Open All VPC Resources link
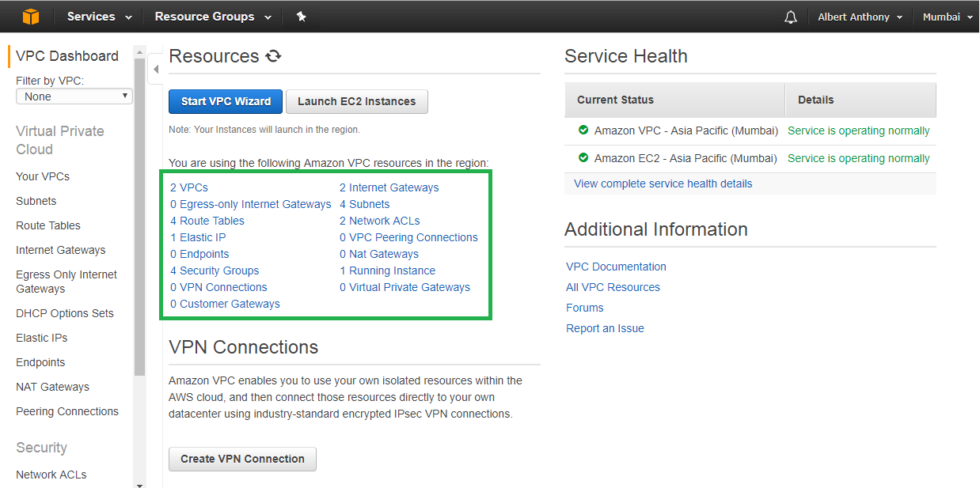This screenshot has width=980, height=488. click(613, 287)
